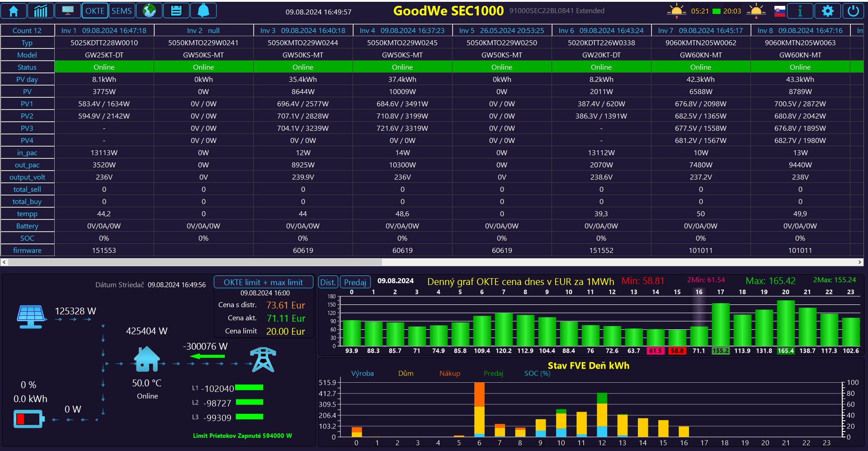
Task: Open settings with the gear icon
Action: 827,11
